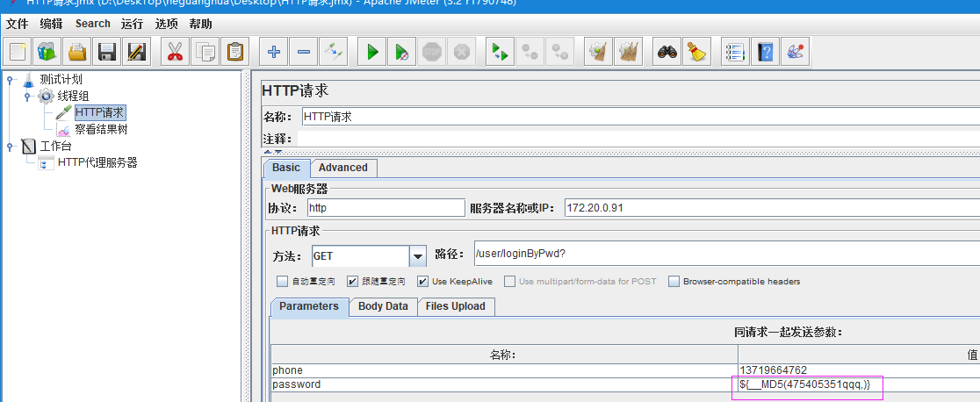Copy the selected element

(x=205, y=51)
